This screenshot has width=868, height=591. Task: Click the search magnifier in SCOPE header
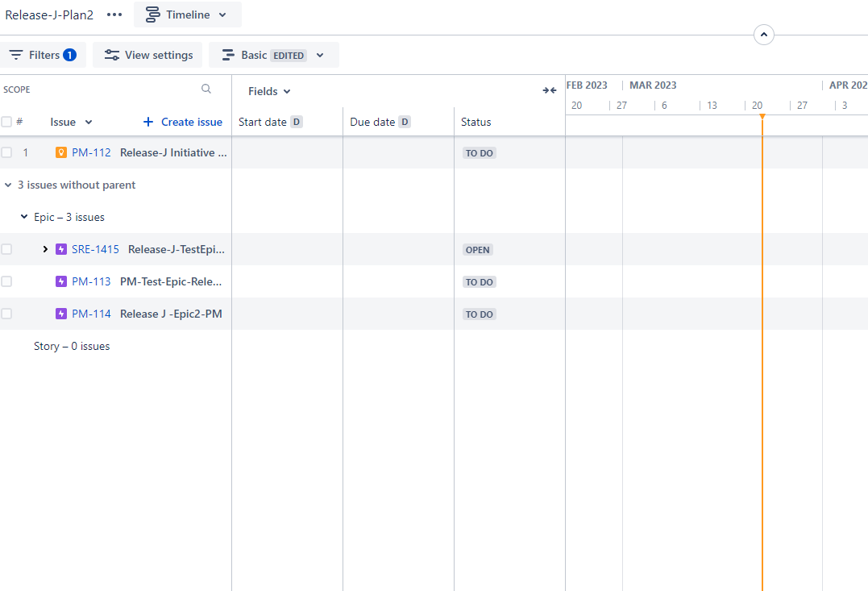[206, 89]
